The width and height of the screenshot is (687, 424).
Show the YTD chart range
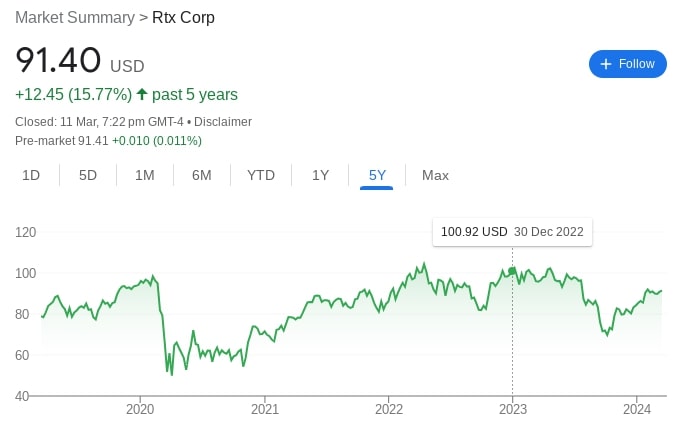(x=261, y=175)
